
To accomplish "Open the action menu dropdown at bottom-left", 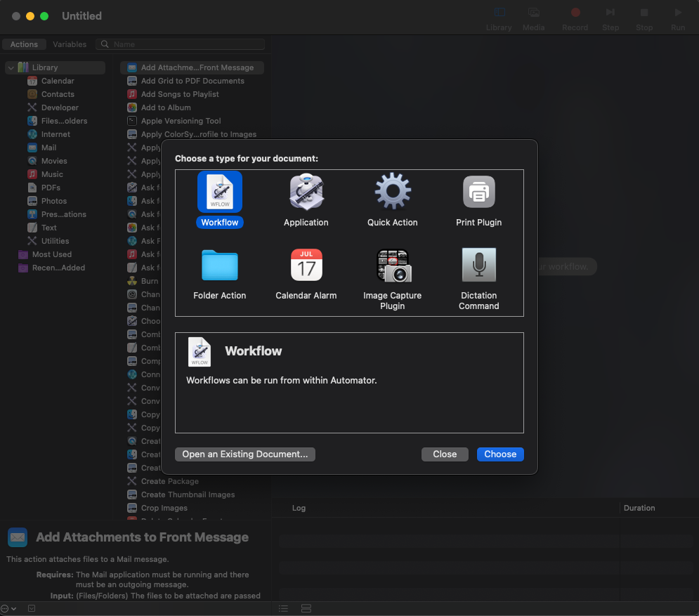I will 8,608.
